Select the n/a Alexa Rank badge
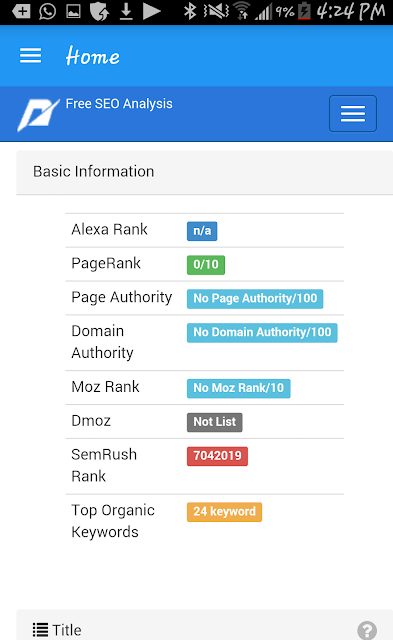The width and height of the screenshot is (393, 640). point(202,231)
